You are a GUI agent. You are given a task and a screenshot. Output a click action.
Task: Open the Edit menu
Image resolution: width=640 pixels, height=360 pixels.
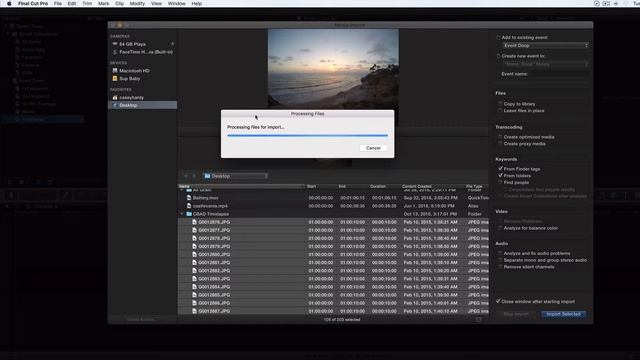click(72, 3)
